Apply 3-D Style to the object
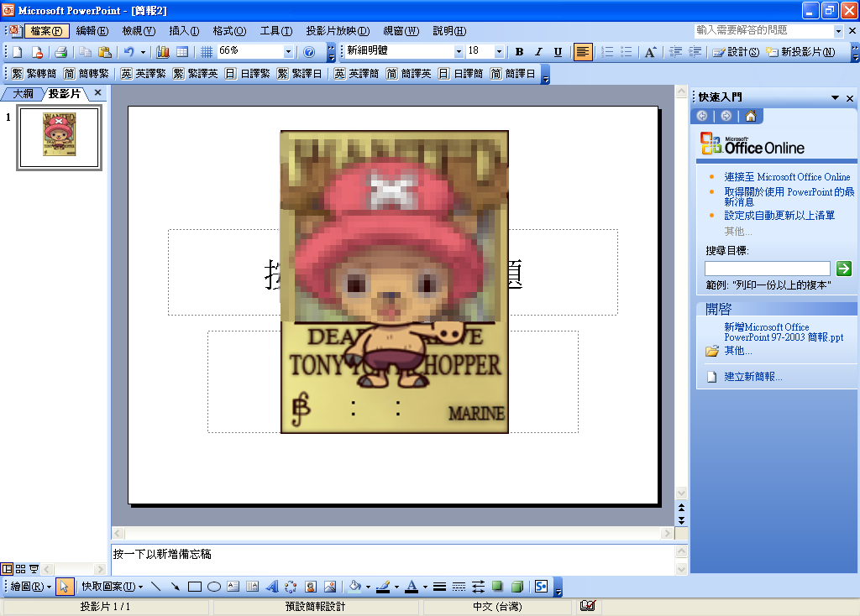 pos(517,587)
